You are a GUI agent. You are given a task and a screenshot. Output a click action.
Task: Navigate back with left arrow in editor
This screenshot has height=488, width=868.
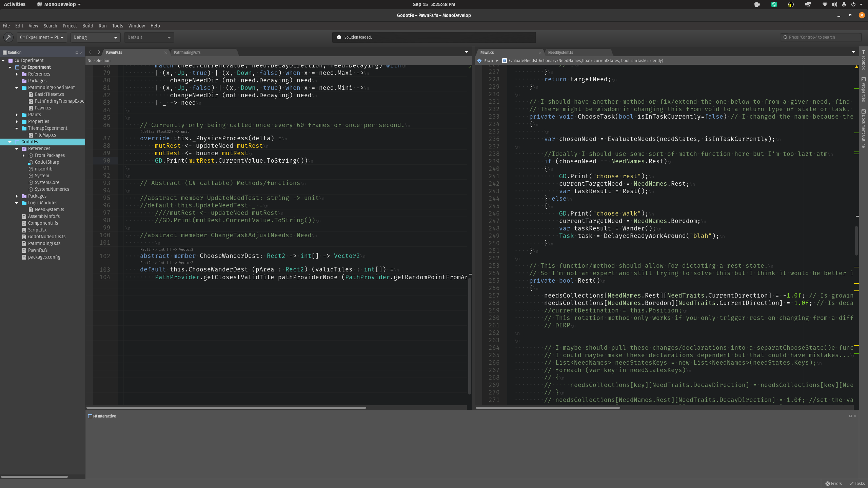click(x=90, y=52)
